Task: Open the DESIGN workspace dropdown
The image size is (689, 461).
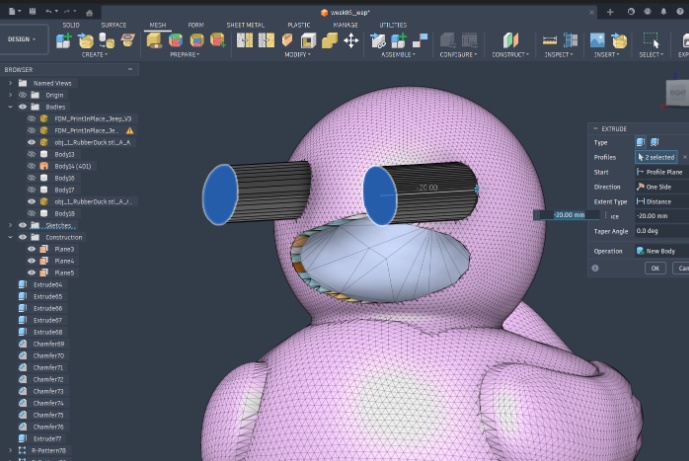Action: [22, 39]
